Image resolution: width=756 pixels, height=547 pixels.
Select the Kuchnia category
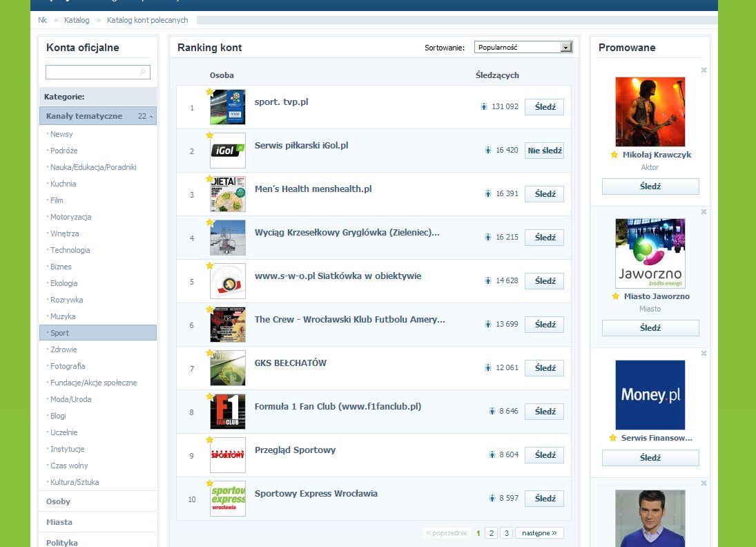click(63, 184)
